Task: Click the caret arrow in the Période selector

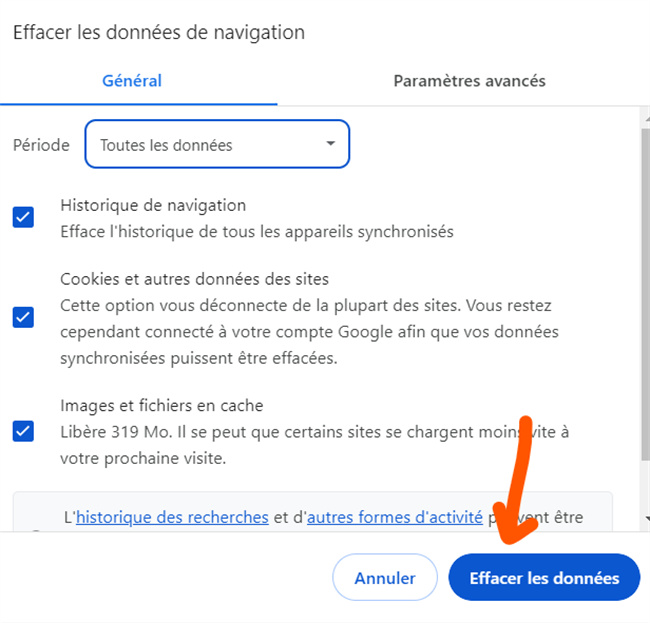Action: point(331,144)
